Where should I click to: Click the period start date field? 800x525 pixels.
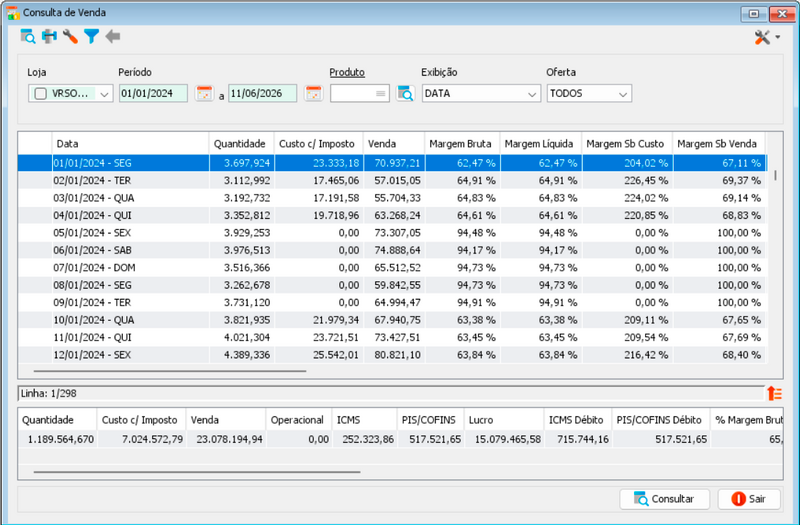(x=154, y=94)
